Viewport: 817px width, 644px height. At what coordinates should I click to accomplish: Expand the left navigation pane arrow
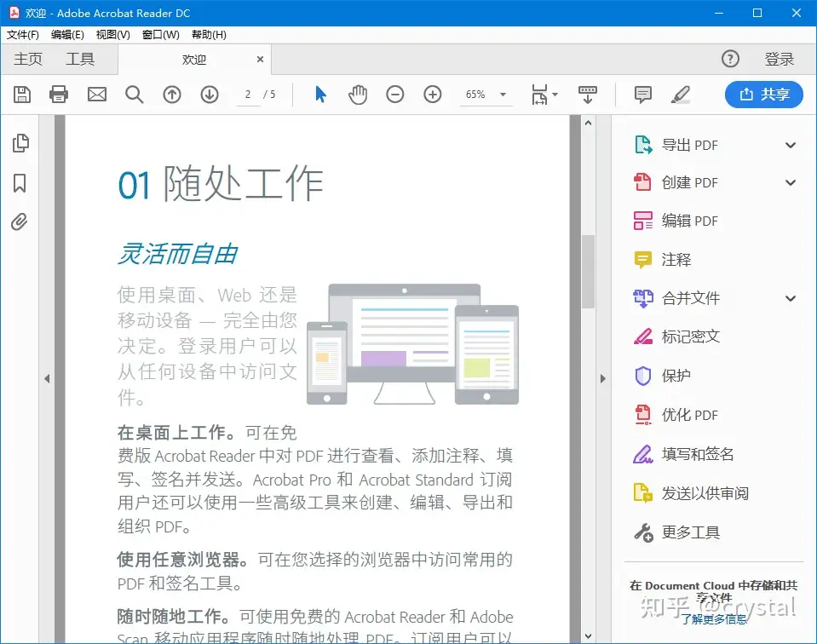(47, 379)
